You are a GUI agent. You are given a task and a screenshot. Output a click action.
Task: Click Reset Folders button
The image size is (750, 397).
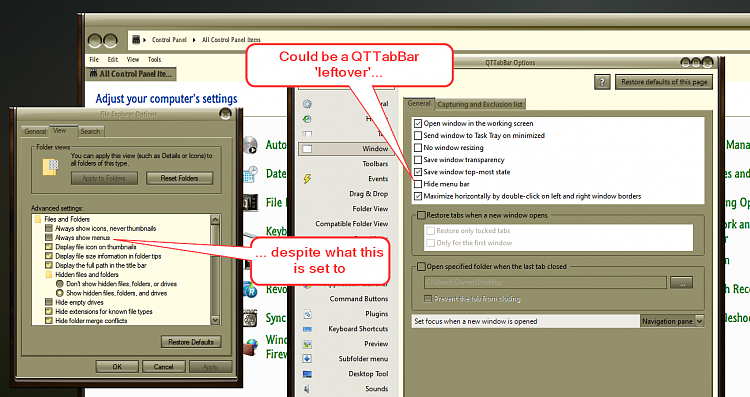tap(179, 178)
